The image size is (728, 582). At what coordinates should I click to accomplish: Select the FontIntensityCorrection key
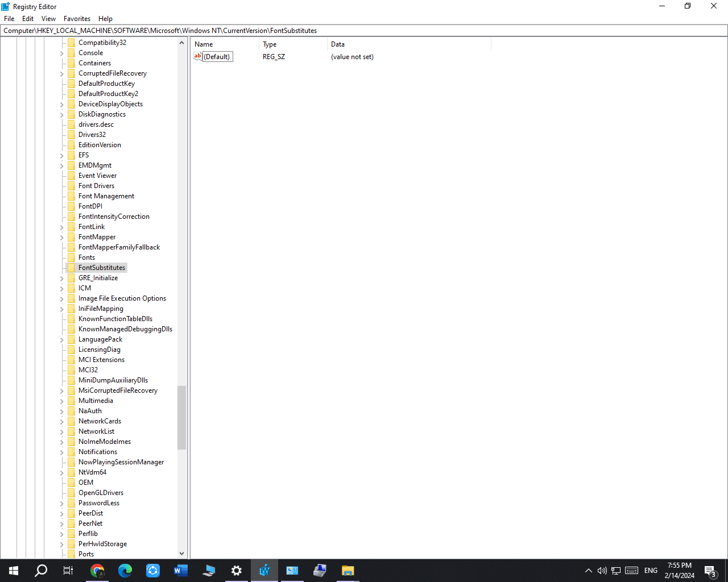click(114, 217)
